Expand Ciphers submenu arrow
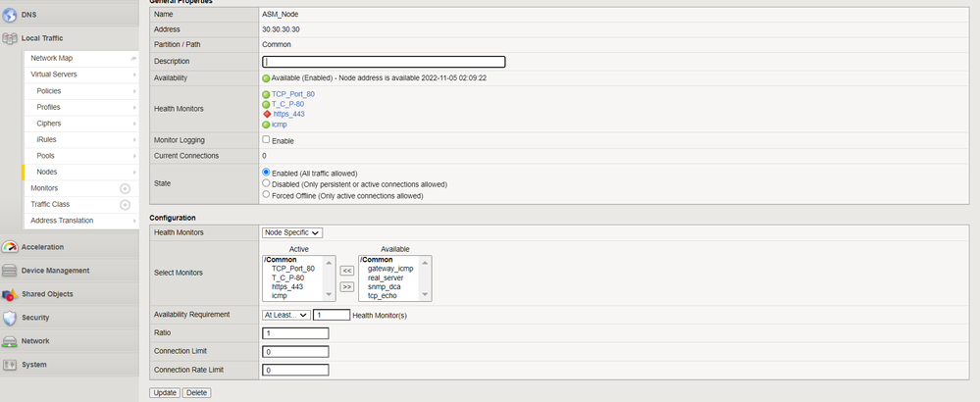 [x=133, y=124]
